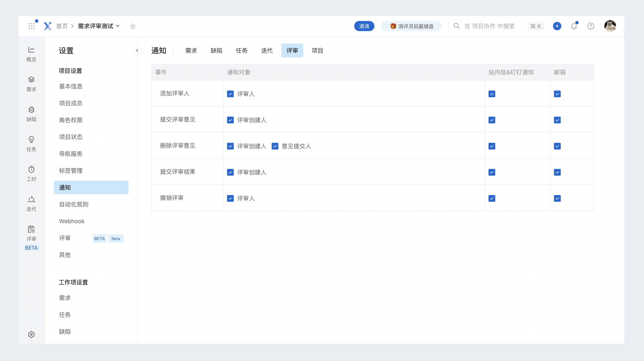Open the user avatar menu
This screenshot has width=644, height=361.
click(610, 26)
